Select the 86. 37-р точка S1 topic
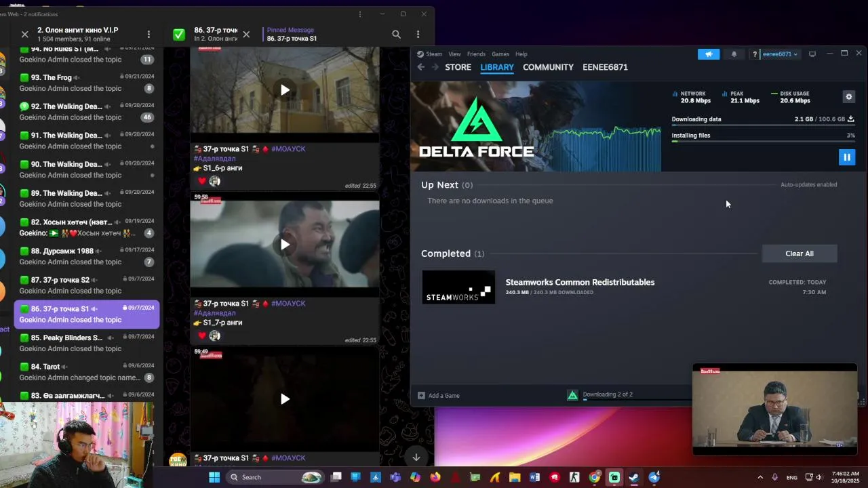The image size is (868, 488). tap(87, 314)
